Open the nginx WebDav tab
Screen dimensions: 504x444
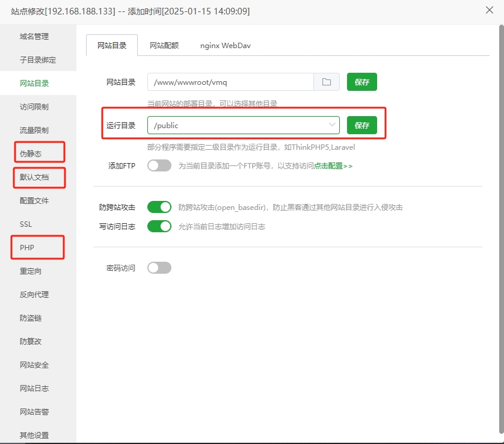224,45
